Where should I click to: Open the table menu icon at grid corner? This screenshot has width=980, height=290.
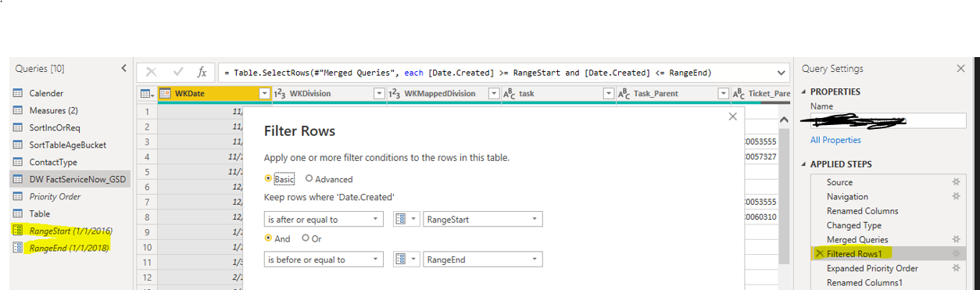point(146,94)
